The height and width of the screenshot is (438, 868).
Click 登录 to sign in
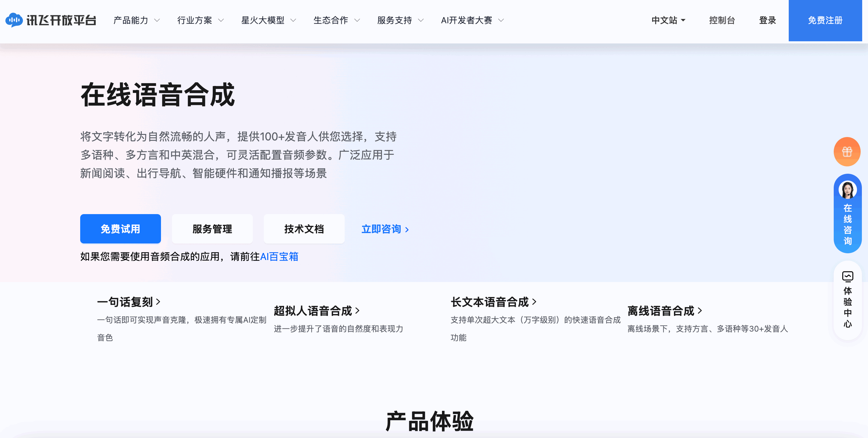(767, 20)
